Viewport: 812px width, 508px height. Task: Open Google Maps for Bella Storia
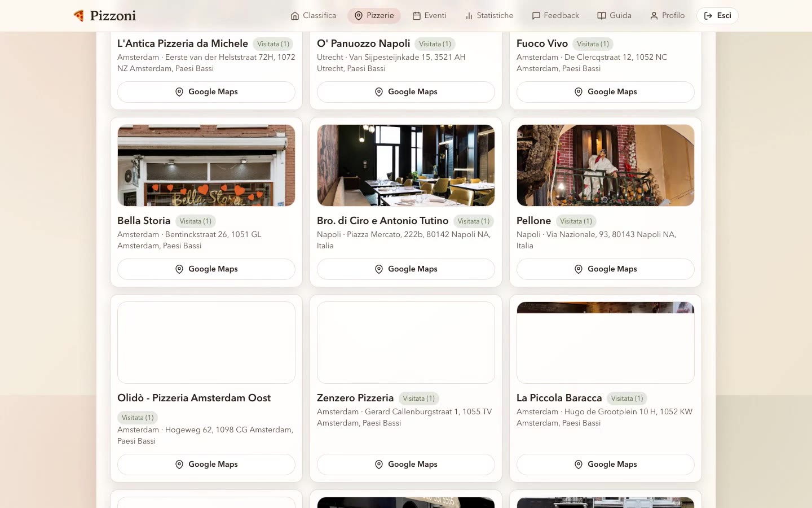(x=206, y=269)
